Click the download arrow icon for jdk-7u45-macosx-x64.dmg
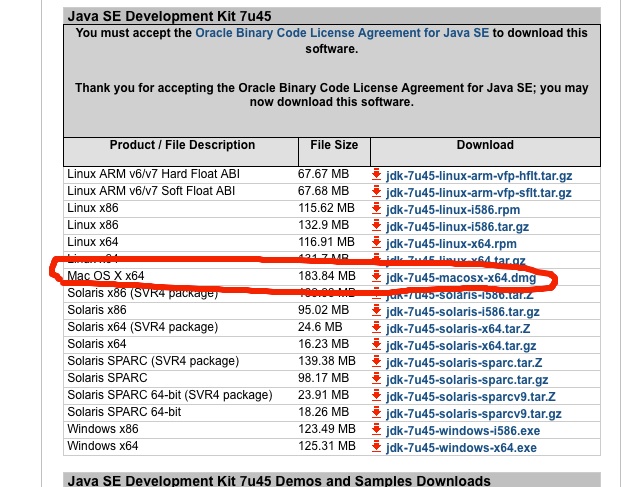The height and width of the screenshot is (487, 626). tap(376, 277)
